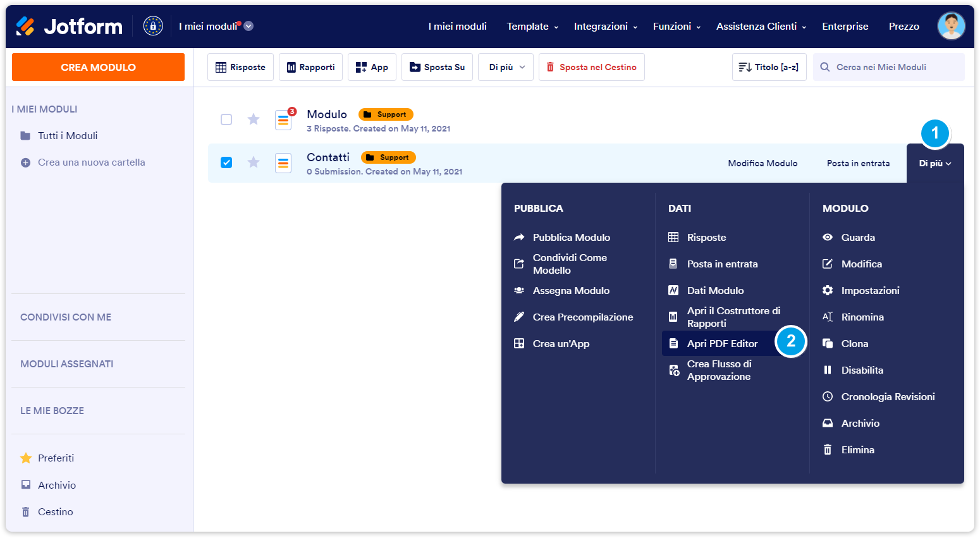Click the Guarda eye icon

click(828, 238)
